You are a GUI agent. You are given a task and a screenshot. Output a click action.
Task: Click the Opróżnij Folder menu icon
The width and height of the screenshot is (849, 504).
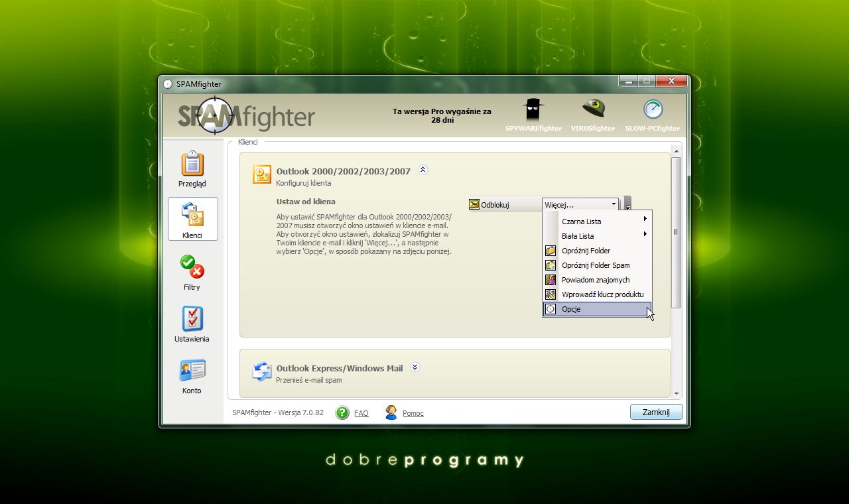click(551, 251)
